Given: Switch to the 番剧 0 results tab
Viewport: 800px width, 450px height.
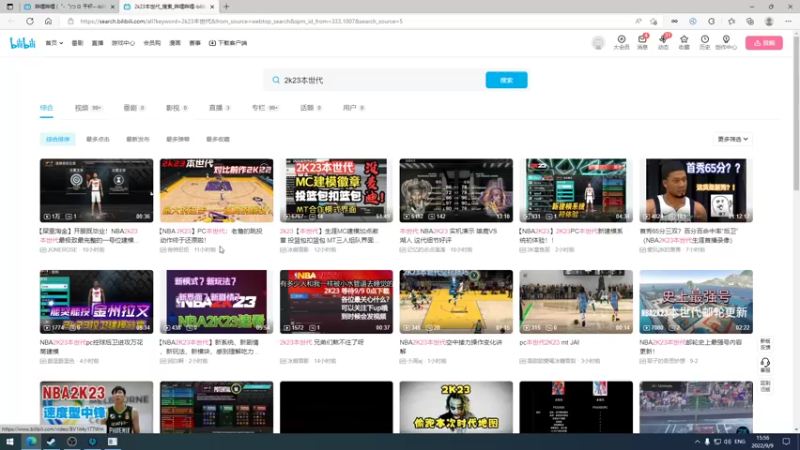Looking at the screenshot, I should pos(134,108).
